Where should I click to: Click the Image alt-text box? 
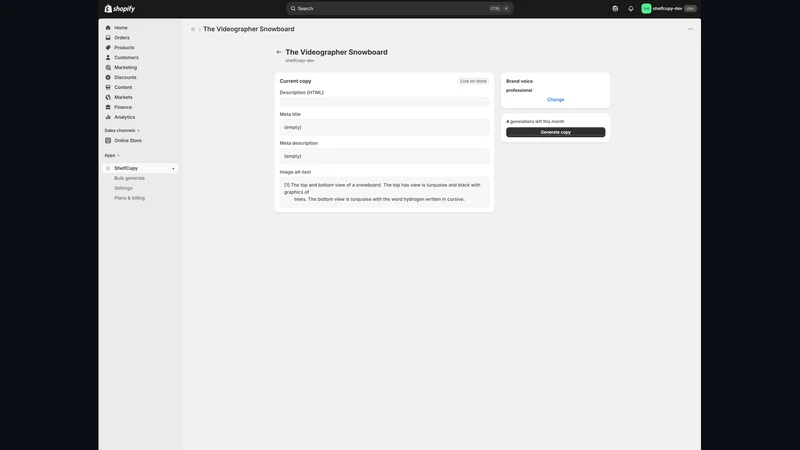tap(384, 192)
